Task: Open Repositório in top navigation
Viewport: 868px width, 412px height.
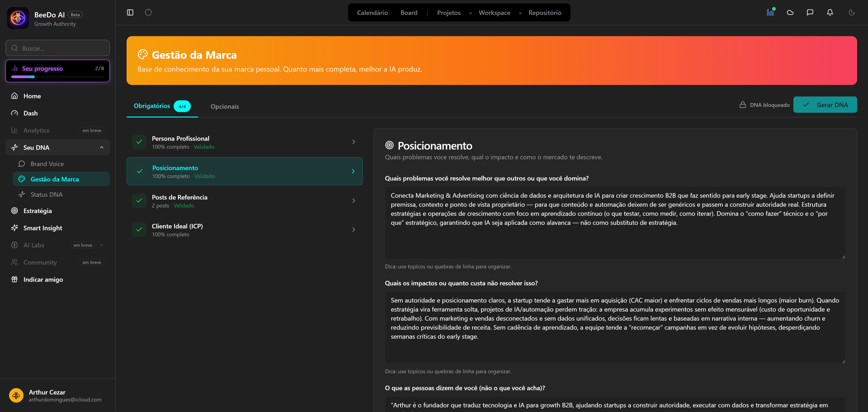Action: click(545, 12)
